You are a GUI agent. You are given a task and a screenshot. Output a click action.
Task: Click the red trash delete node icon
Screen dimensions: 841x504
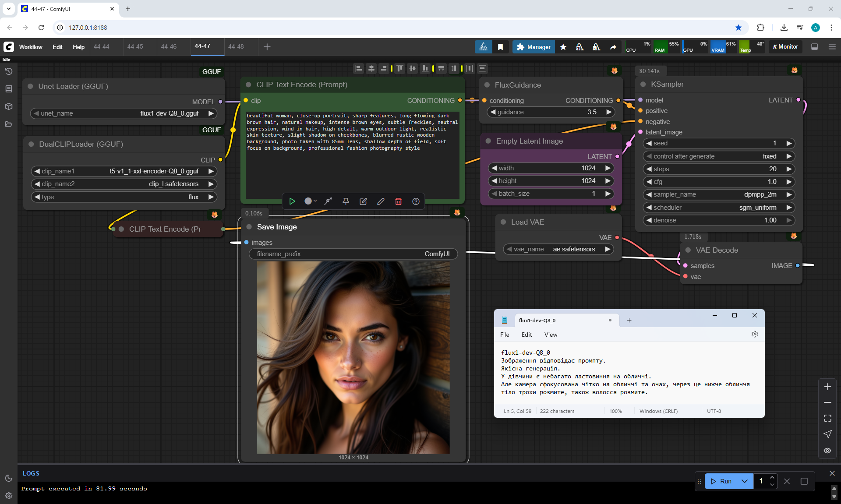(x=398, y=201)
